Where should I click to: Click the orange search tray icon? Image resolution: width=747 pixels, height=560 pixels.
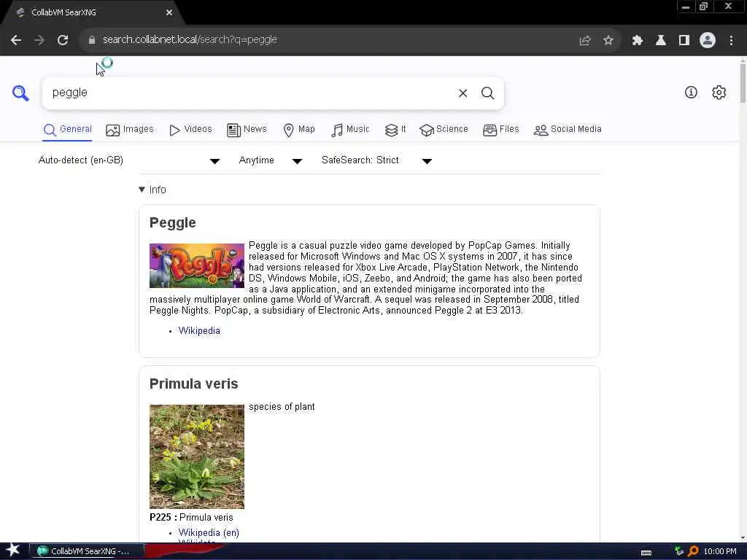point(693,551)
